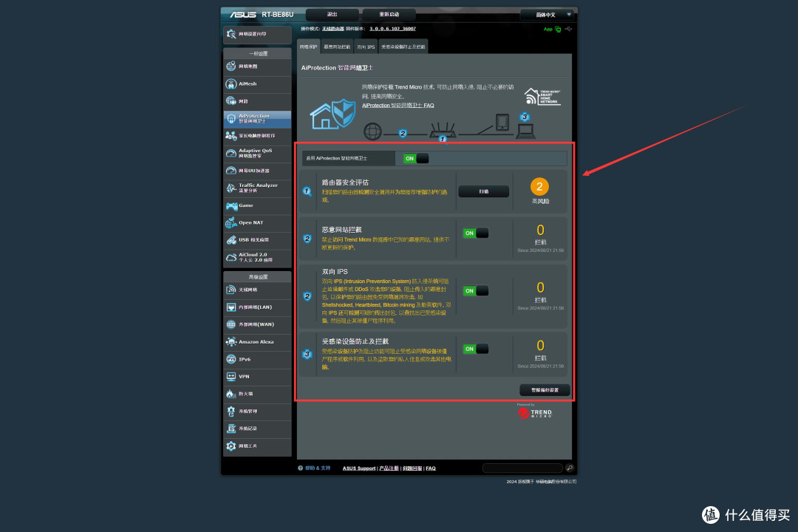Click the two-way IPS blocked count 0

coord(540,287)
